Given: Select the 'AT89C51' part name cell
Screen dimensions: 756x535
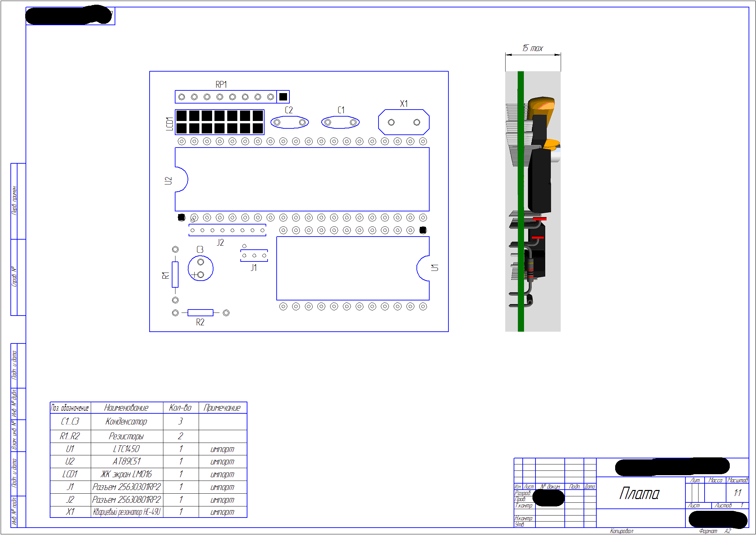Looking at the screenshot, I should click(126, 461).
